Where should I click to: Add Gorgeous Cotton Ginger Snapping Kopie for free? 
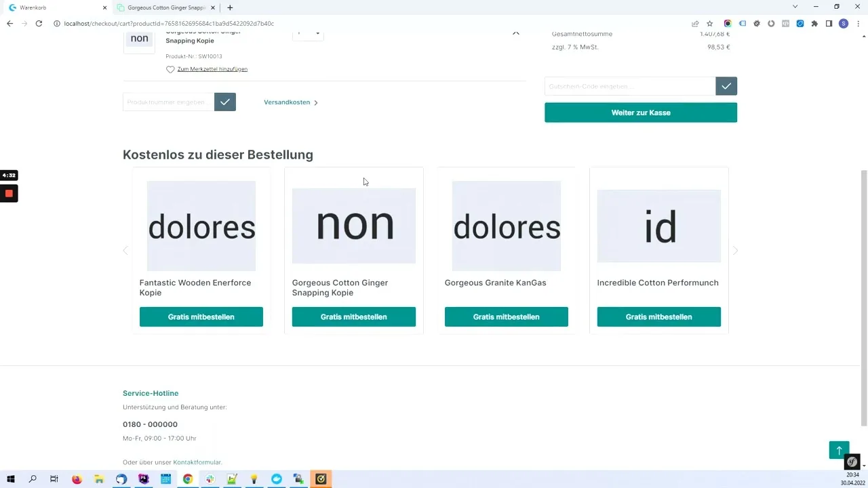pyautogui.click(x=354, y=317)
